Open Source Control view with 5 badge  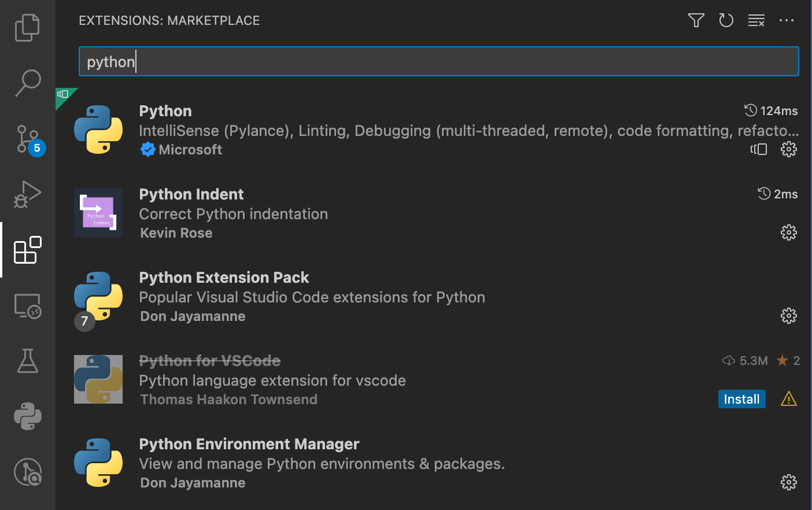point(28,139)
